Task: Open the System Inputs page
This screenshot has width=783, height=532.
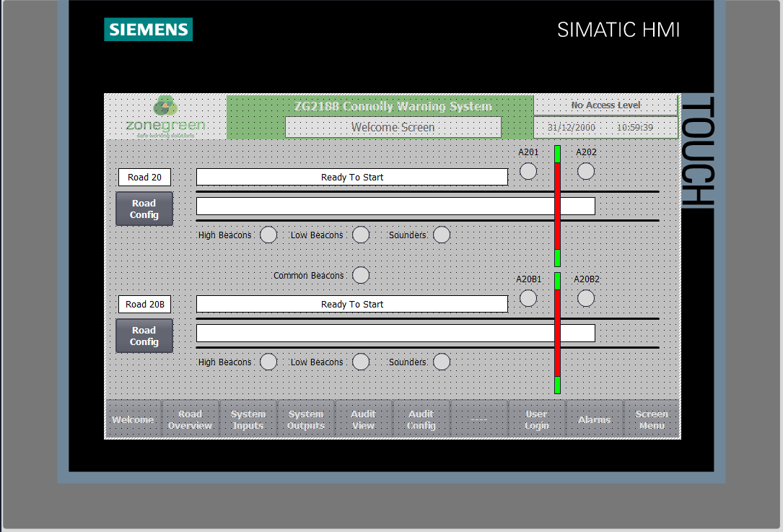Action: pos(248,419)
